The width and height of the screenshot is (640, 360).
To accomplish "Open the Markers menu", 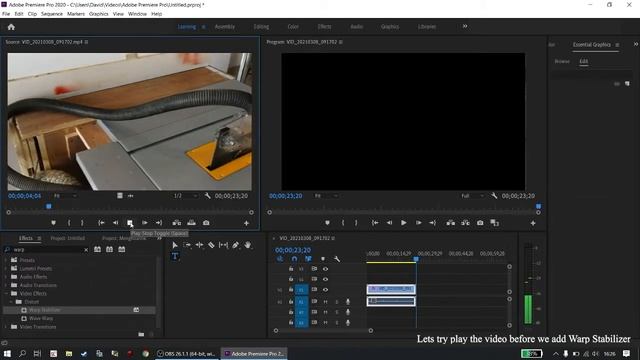I will click(76, 14).
